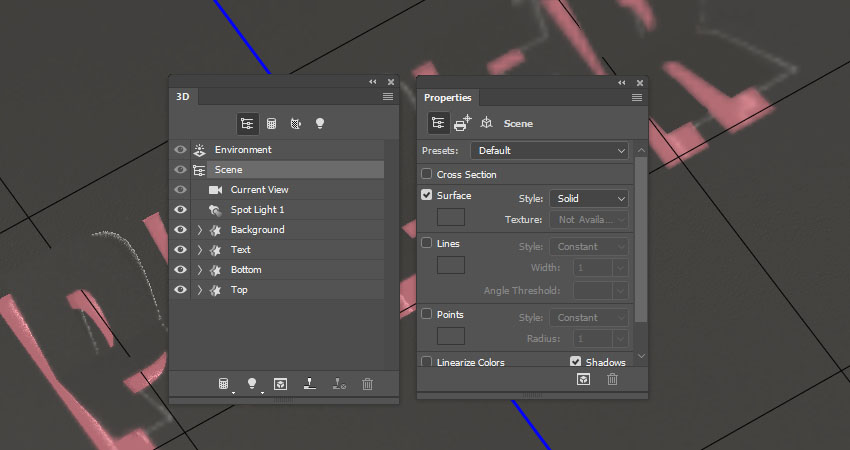Screen dimensions: 850x450
Task: Click the Surface color swatch
Action: click(451, 217)
